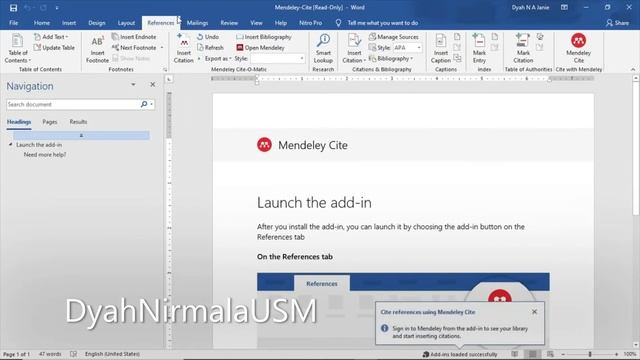Screen dimensions: 640x360
Task: Jump to 'Need more help?' heading
Action: 44,155
